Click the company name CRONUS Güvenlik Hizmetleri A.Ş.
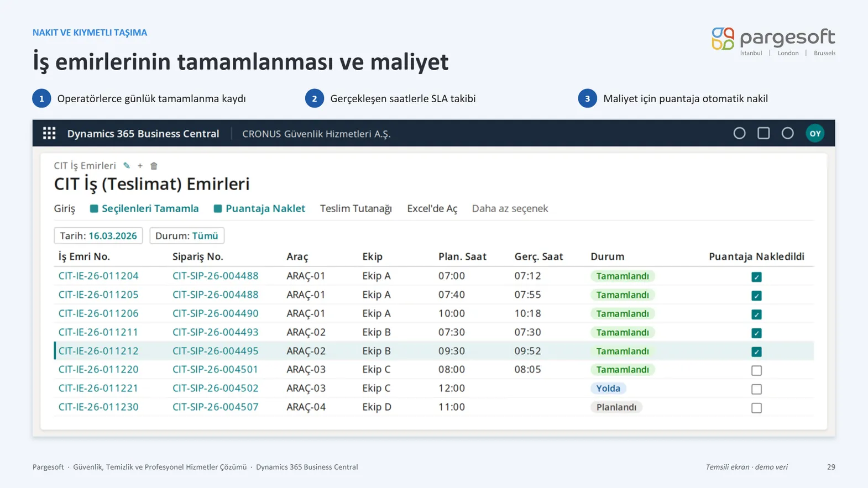Viewport: 868px width, 488px height. pyautogui.click(x=316, y=134)
